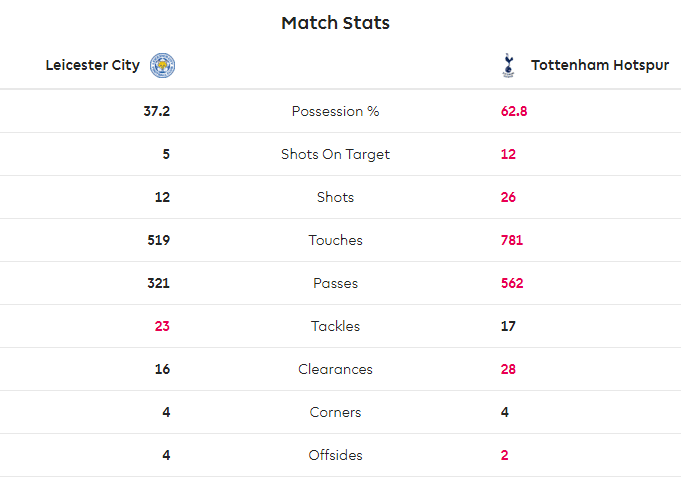
Task: Click the Match Stats heading
Action: (x=335, y=23)
